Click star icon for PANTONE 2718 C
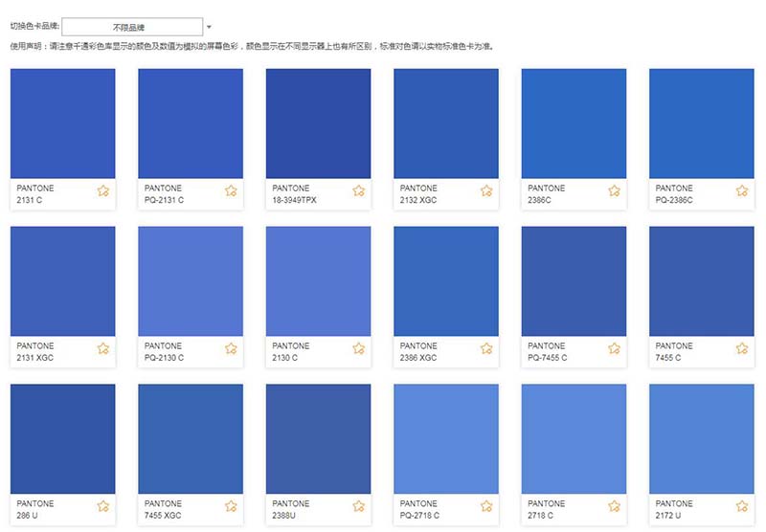 [614, 506]
